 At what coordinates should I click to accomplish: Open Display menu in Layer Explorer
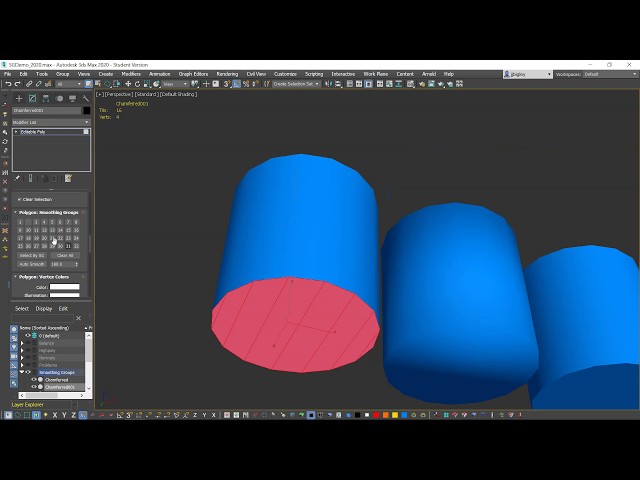[44, 309]
